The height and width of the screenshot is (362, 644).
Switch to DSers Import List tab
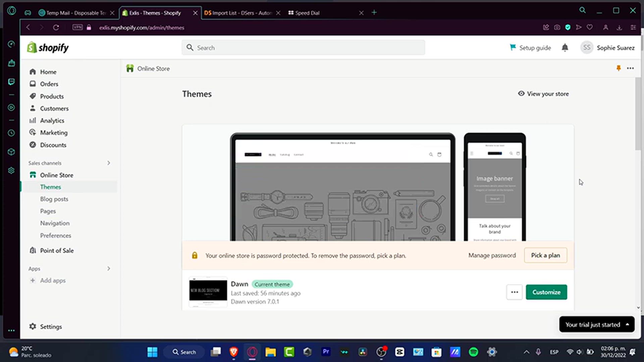pos(241,13)
